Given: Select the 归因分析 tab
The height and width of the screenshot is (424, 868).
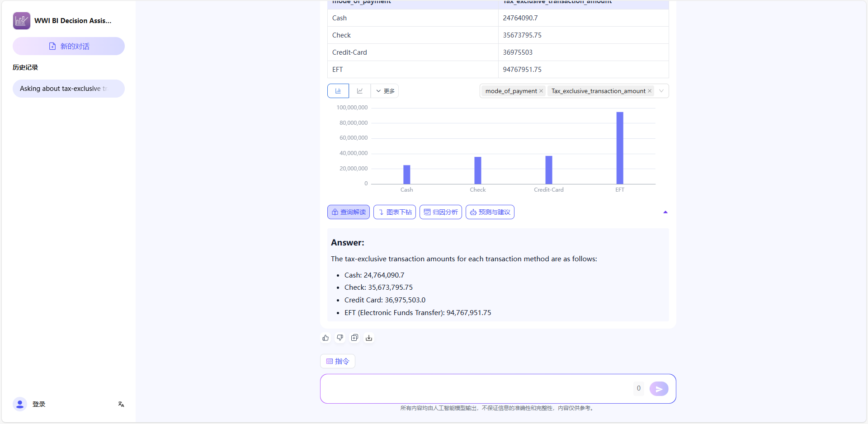Looking at the screenshot, I should click(x=441, y=212).
